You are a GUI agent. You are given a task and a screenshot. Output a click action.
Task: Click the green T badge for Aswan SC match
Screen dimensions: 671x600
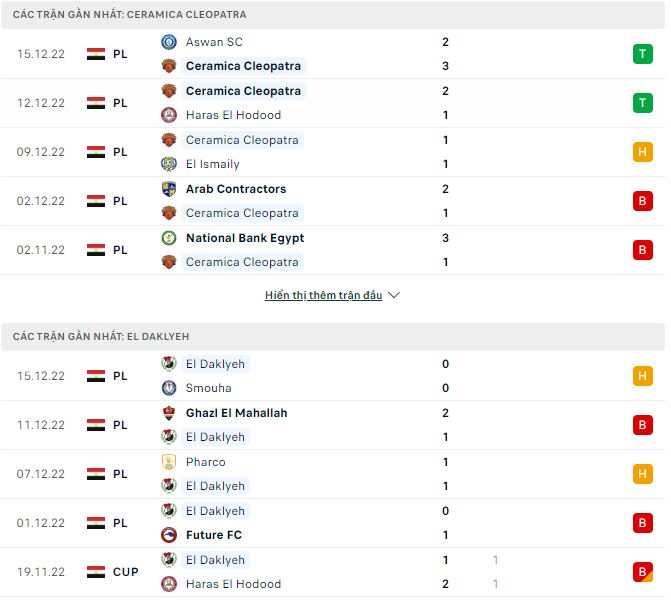(x=643, y=54)
